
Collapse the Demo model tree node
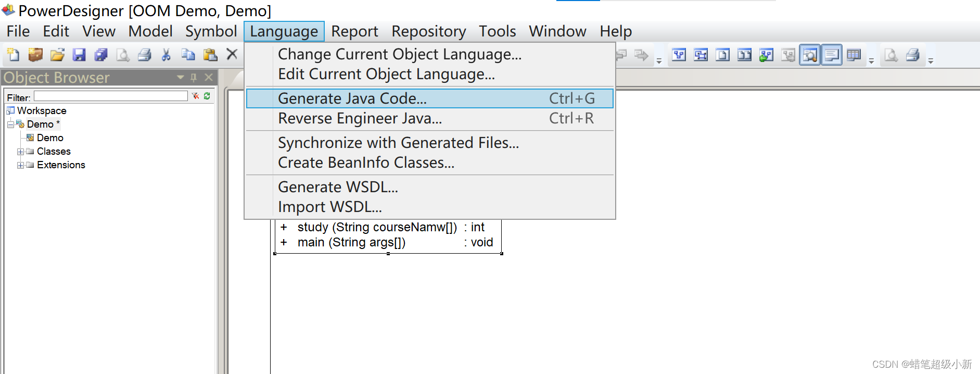[10, 124]
